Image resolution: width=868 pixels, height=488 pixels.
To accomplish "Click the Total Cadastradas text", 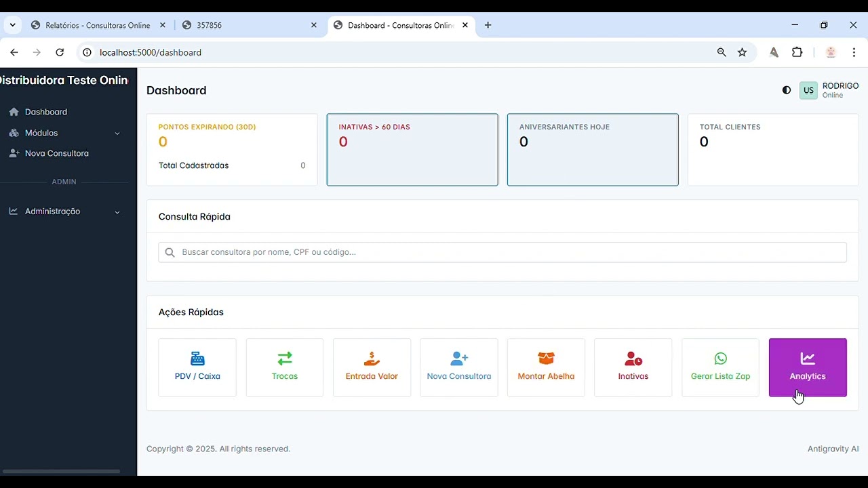I will (x=193, y=165).
